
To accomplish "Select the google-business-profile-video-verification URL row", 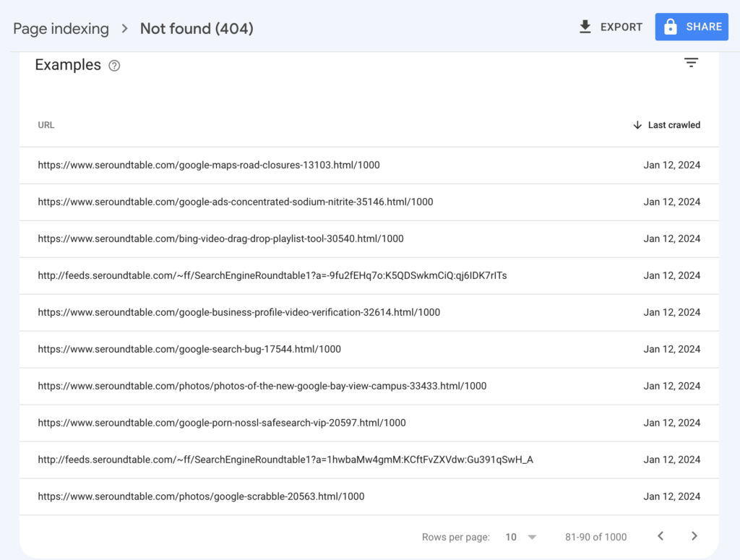I will [x=238, y=312].
